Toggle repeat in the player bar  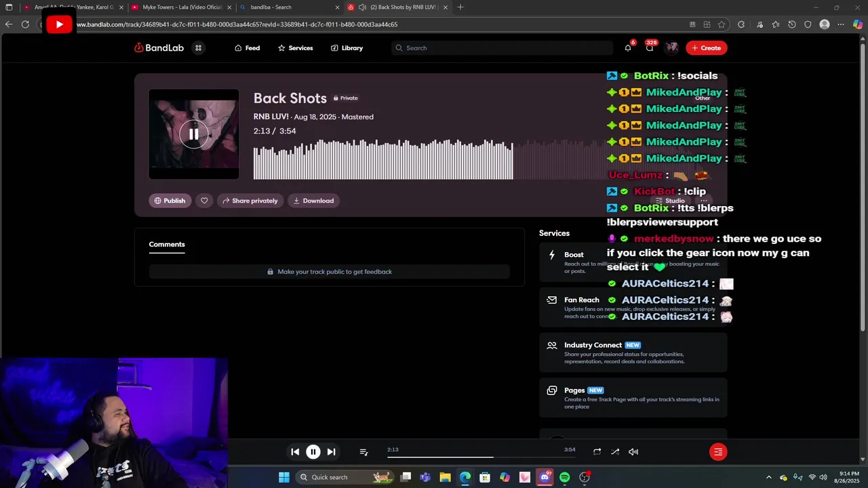(597, 452)
